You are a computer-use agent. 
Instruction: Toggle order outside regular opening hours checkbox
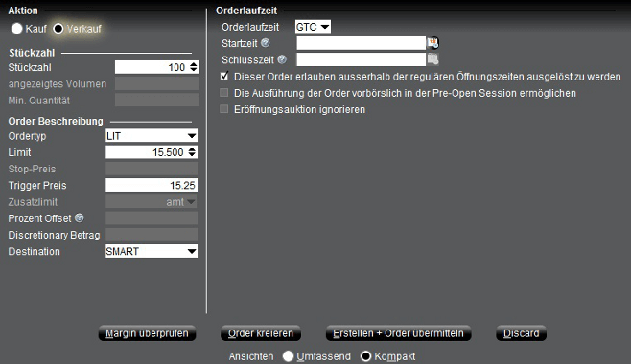tap(224, 76)
